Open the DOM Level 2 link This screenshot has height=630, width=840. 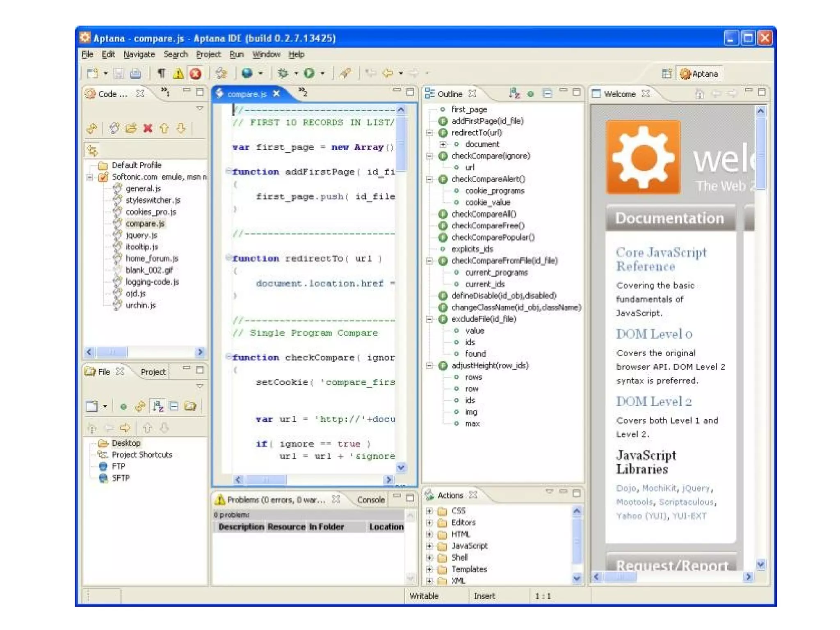pos(654,401)
